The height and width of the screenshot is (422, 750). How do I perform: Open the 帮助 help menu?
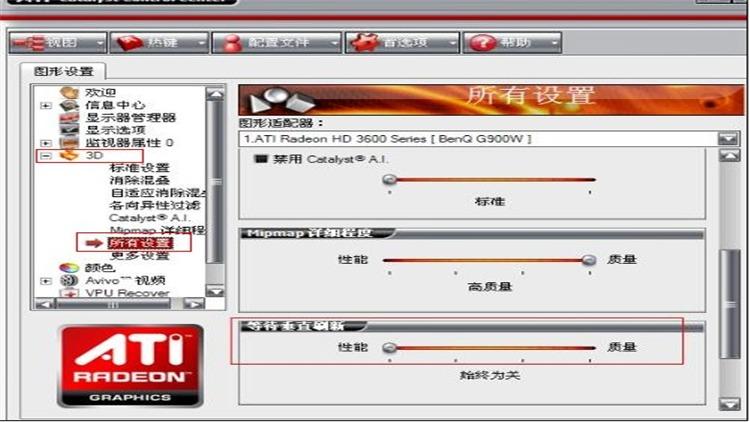point(512,43)
